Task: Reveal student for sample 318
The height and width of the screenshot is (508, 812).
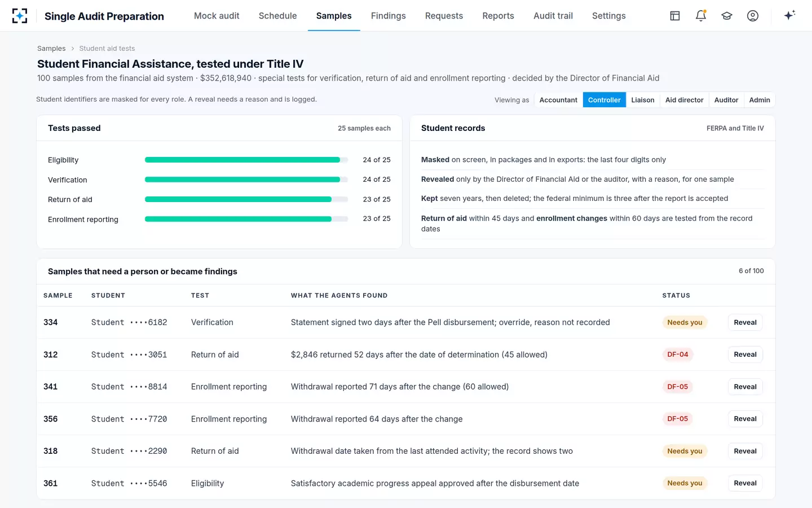Action: (745, 451)
